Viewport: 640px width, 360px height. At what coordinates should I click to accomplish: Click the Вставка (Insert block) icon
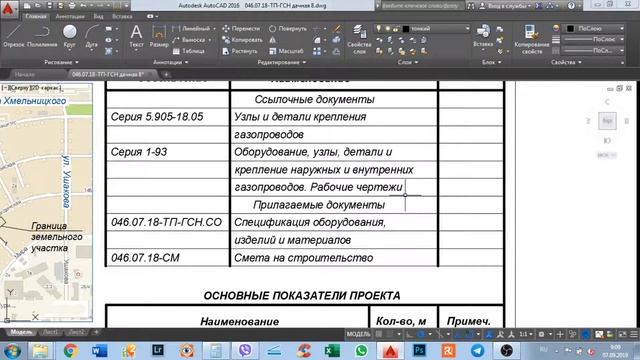click(x=483, y=36)
